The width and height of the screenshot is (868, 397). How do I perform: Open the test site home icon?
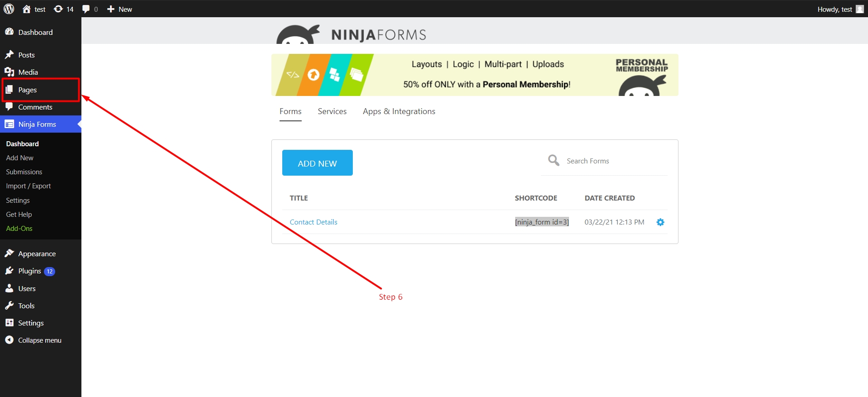[27, 9]
